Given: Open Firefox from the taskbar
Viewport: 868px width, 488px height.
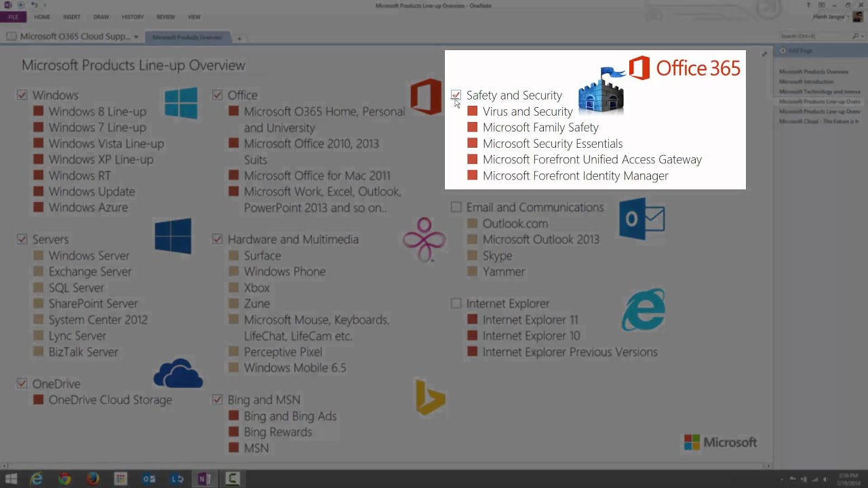Looking at the screenshot, I should tap(93, 479).
